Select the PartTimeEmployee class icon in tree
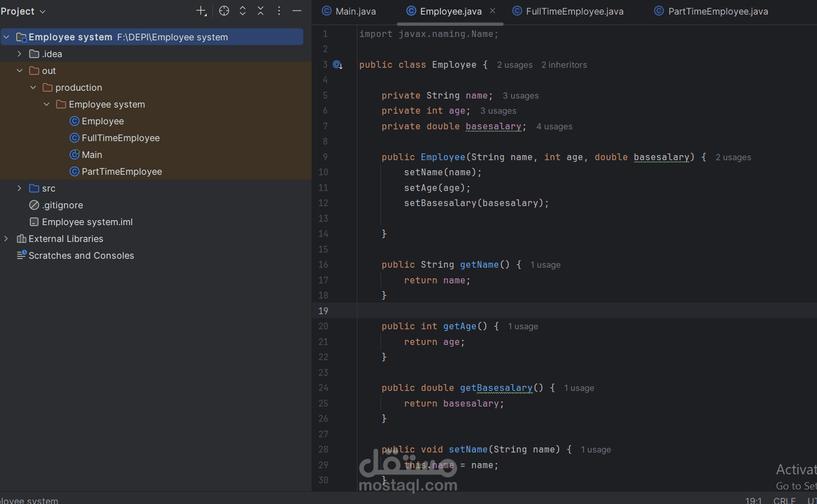The image size is (817, 504). [74, 171]
